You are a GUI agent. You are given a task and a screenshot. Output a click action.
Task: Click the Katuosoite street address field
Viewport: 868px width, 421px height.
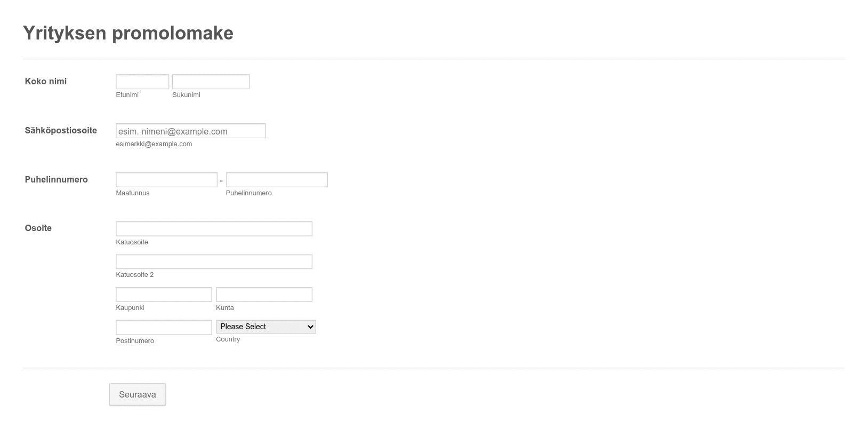coord(214,229)
